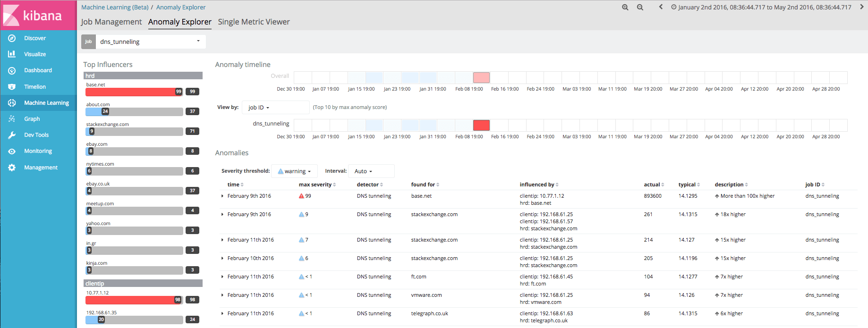Screen dimensions: 868x328
Task: Move time range backward with left arrow
Action: tap(661, 7)
